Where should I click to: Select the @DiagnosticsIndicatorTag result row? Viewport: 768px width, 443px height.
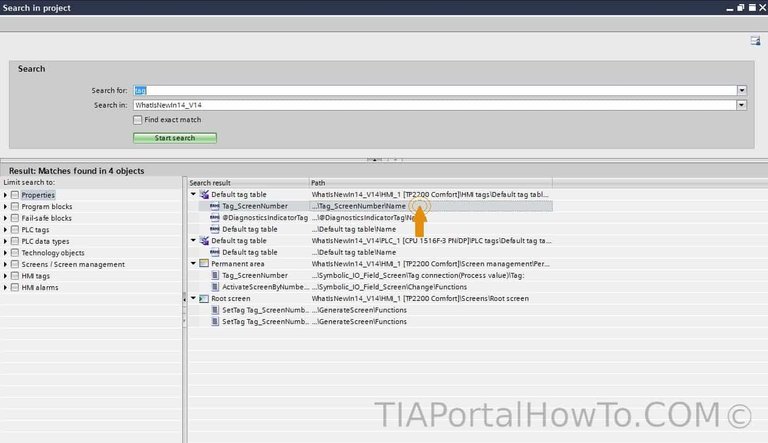(371, 218)
